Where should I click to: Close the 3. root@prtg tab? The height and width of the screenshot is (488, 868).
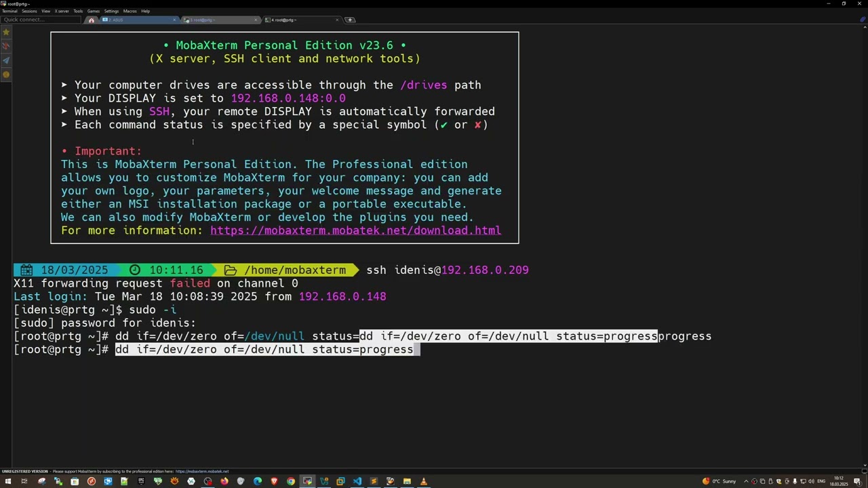pyautogui.click(x=256, y=20)
